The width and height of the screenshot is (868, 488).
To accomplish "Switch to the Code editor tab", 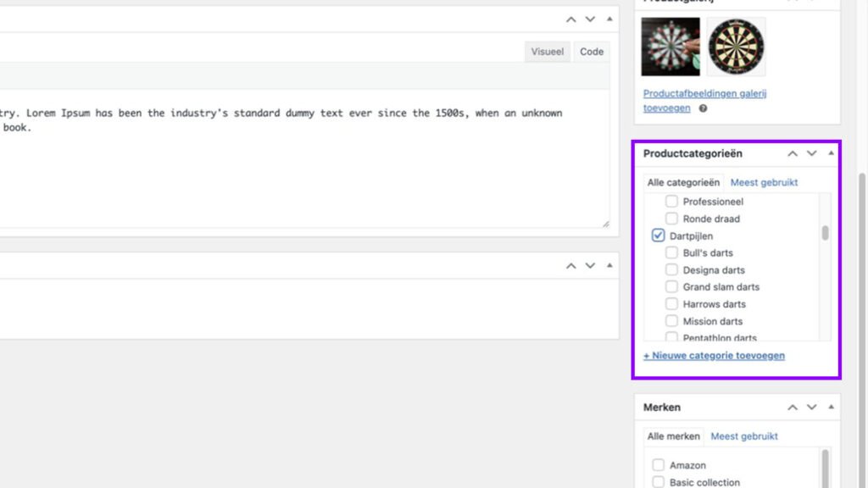I will (591, 51).
